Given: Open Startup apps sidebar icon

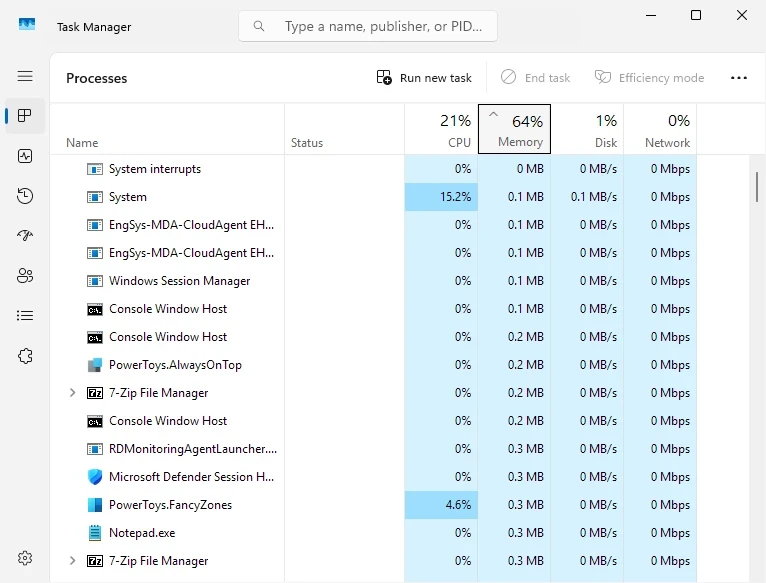Looking at the screenshot, I should pos(25,236).
